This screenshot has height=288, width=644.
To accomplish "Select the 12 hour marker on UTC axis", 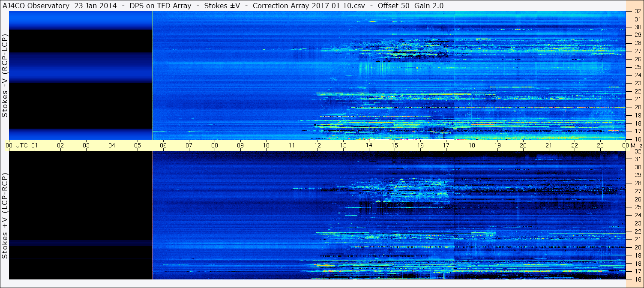I will click(318, 145).
